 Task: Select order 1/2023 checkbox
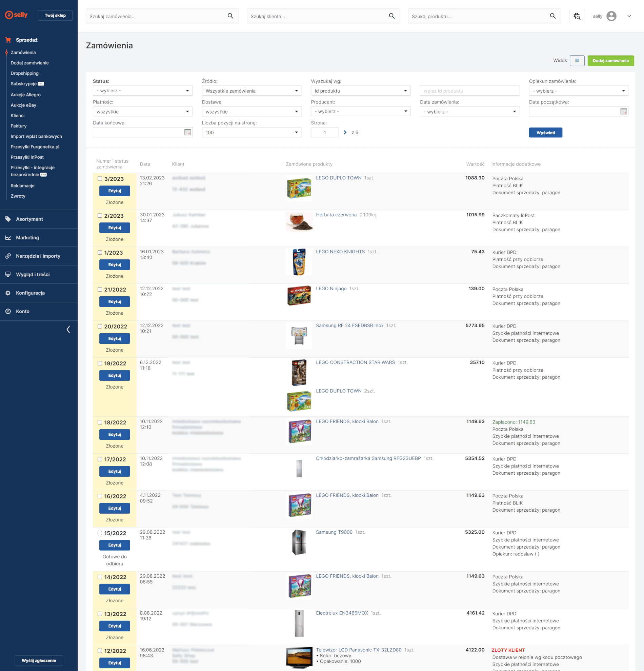100,253
